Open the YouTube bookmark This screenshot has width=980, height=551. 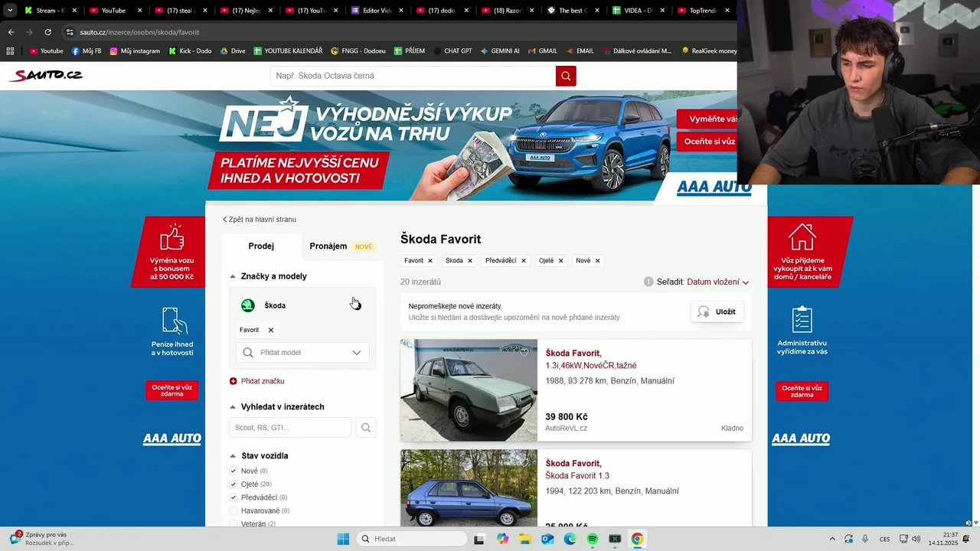46,51
